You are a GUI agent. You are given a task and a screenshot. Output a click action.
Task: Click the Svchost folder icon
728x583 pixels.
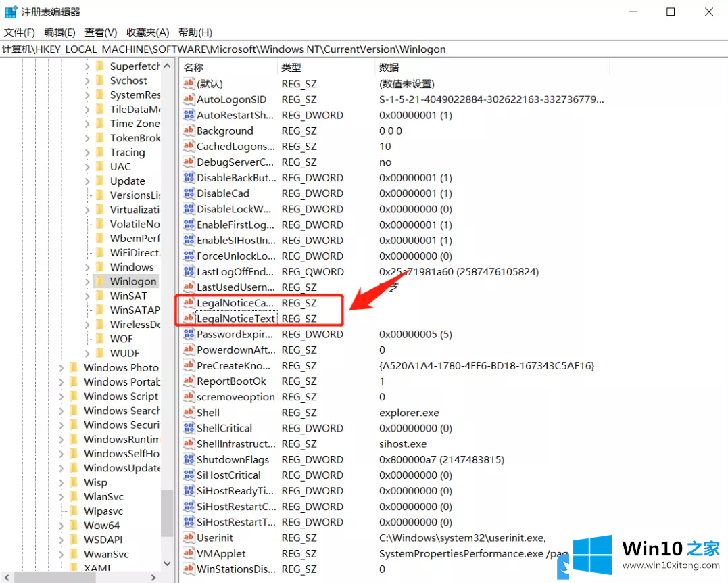pos(100,80)
